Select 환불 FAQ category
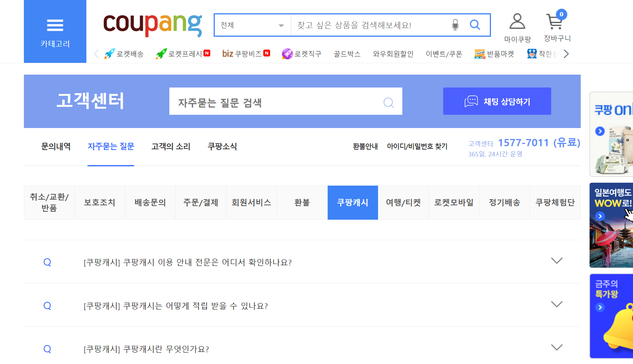Image resolution: width=633 pixels, height=364 pixels. [302, 203]
